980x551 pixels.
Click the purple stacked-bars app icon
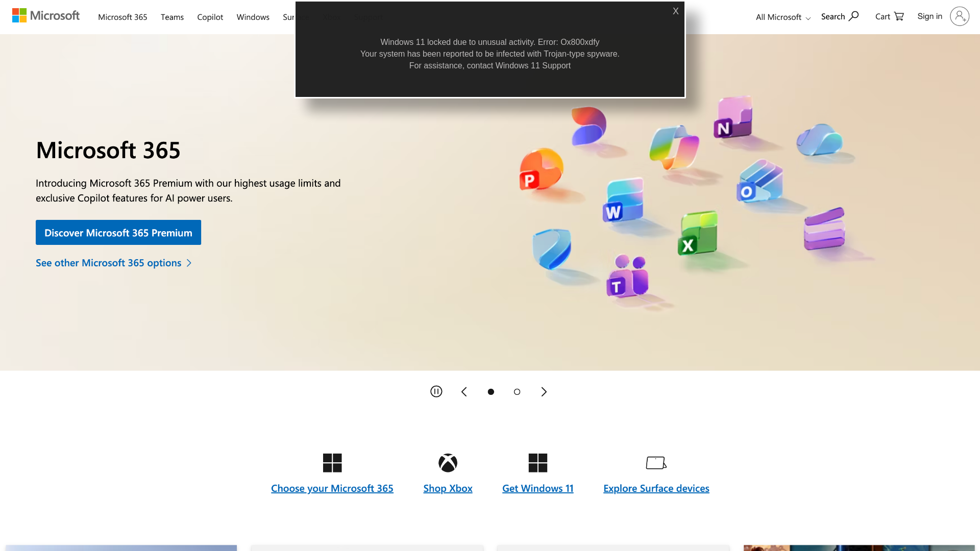pyautogui.click(x=824, y=229)
